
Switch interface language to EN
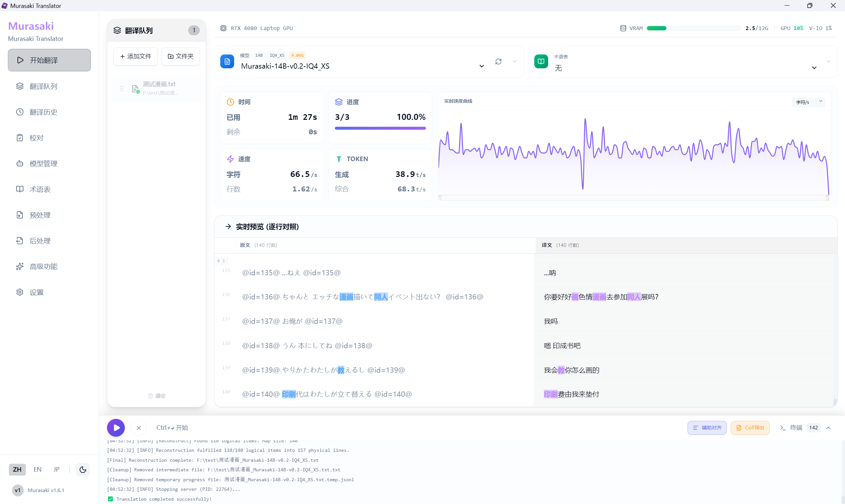click(37, 469)
